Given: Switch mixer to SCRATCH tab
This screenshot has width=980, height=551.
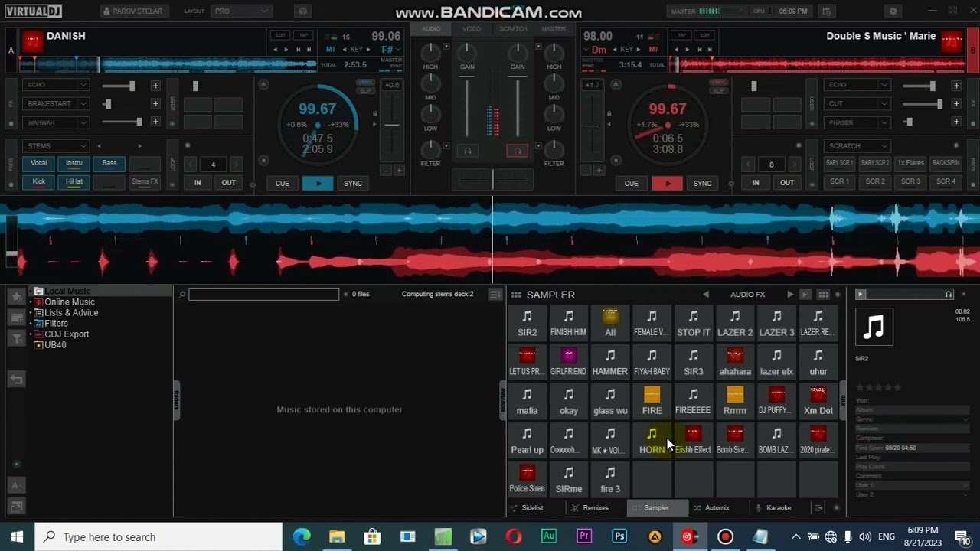Looking at the screenshot, I should click(513, 29).
